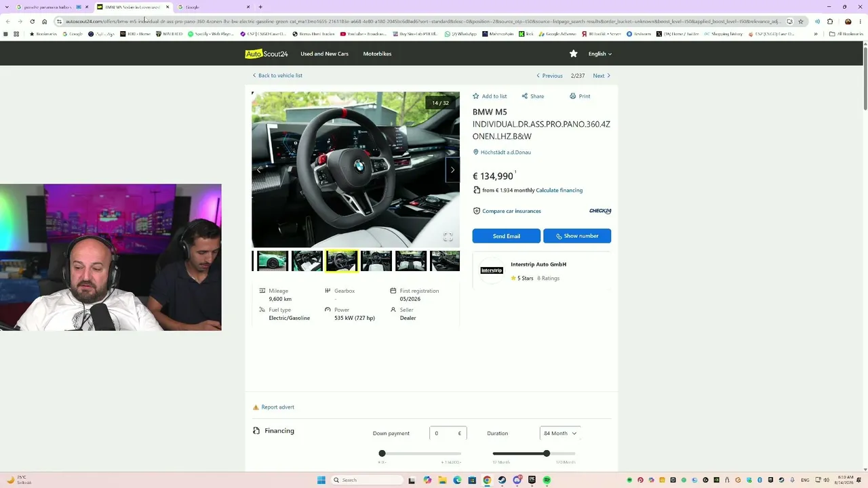Click the Chrome icon in the taskbar
This screenshot has height=488, width=868.
(487, 480)
